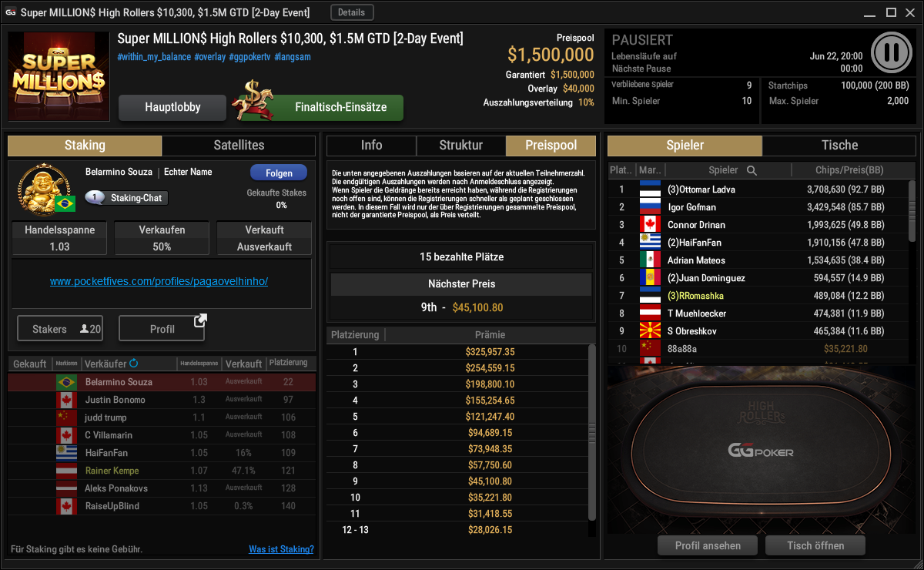Open the Staking-Chat bubble

tap(126, 198)
